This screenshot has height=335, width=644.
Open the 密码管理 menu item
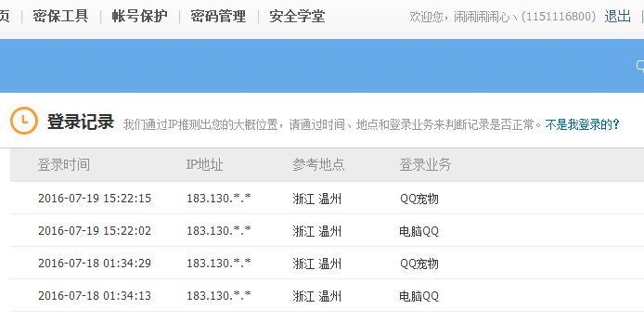pos(218,17)
